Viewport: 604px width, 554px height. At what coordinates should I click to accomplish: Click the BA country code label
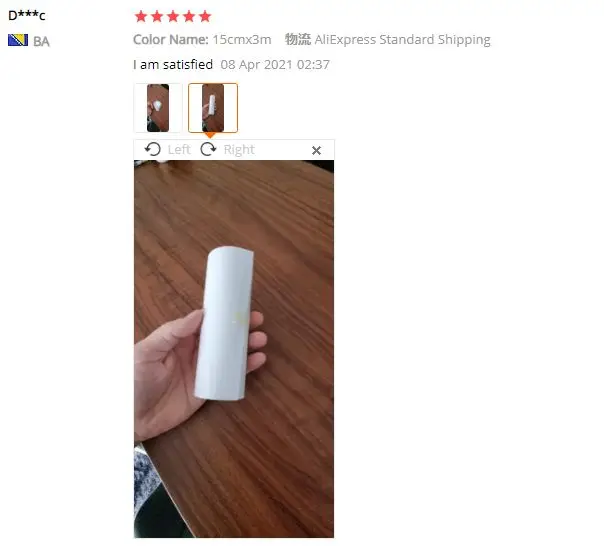click(x=41, y=41)
